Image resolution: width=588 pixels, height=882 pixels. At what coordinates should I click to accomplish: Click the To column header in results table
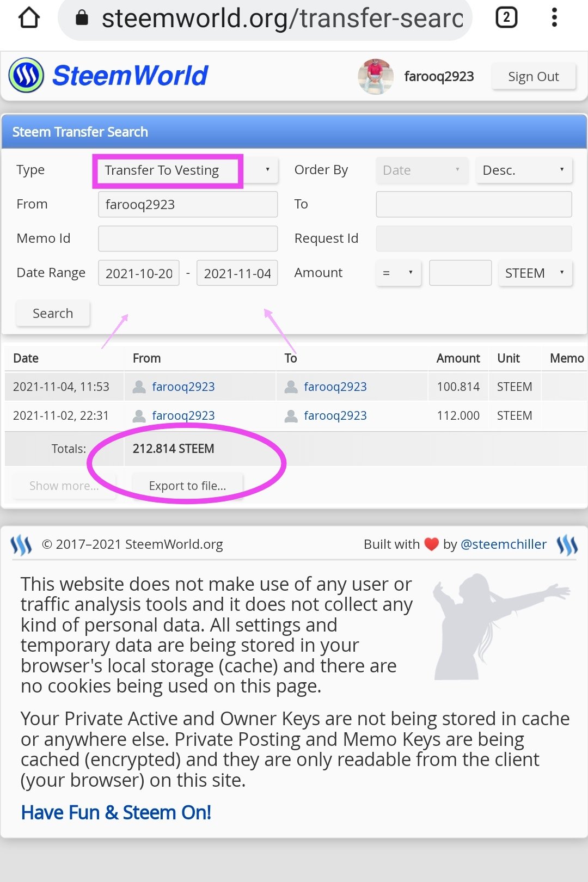click(290, 358)
